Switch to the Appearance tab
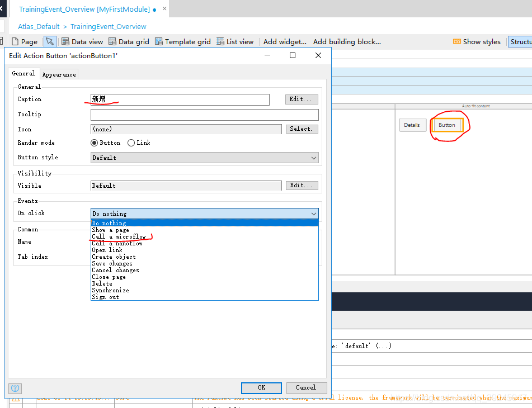The height and width of the screenshot is (408, 532). tap(59, 74)
